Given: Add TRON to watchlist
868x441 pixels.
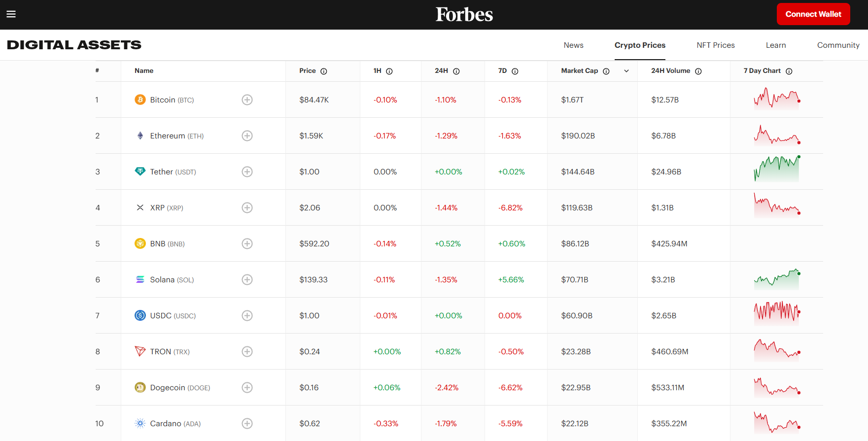Looking at the screenshot, I should pos(247,351).
